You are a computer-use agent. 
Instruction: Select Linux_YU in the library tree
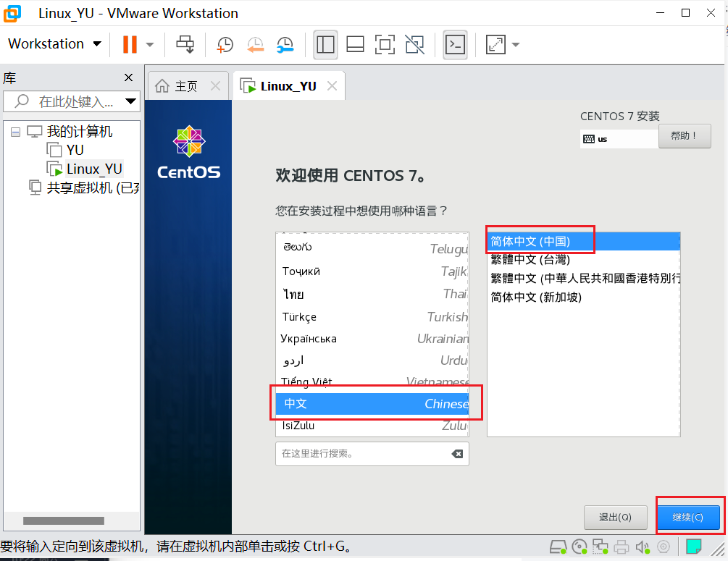tap(94, 169)
